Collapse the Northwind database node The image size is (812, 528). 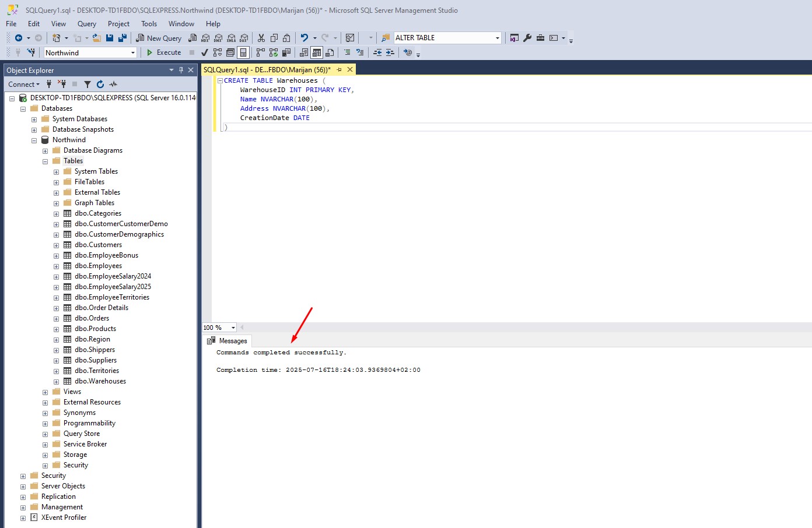(34, 140)
